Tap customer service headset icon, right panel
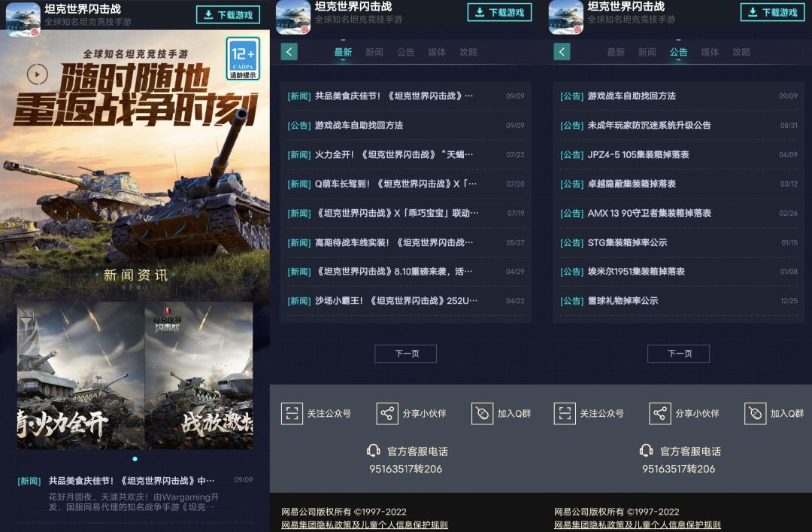Image resolution: width=812 pixels, height=532 pixels. click(647, 451)
